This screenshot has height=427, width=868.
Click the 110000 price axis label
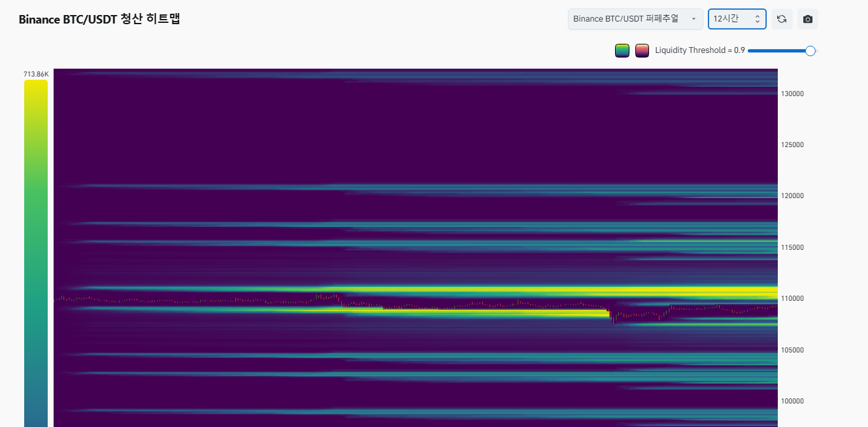tap(792, 298)
